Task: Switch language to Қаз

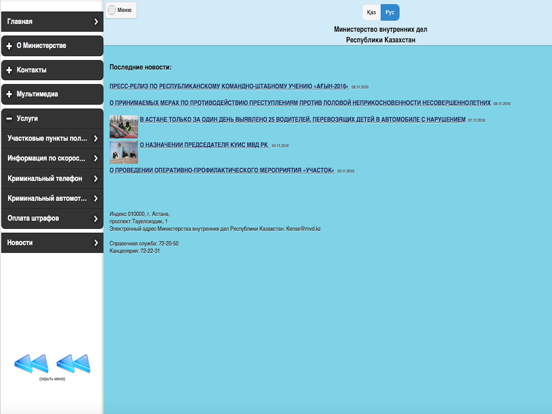Action: tap(371, 12)
